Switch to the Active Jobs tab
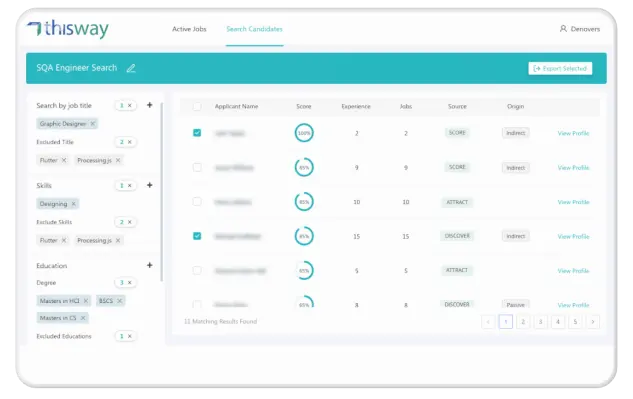Viewport: 633px width, 399px height. pos(189,29)
